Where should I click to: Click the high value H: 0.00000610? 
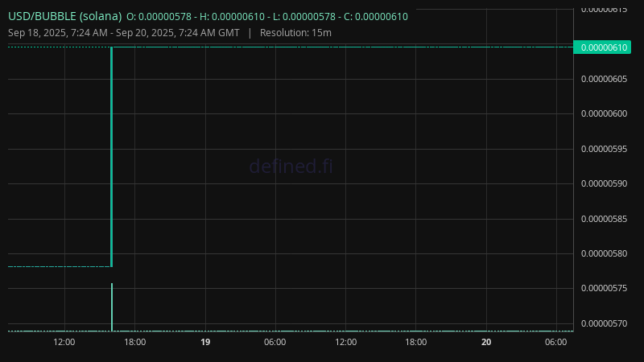(232, 17)
